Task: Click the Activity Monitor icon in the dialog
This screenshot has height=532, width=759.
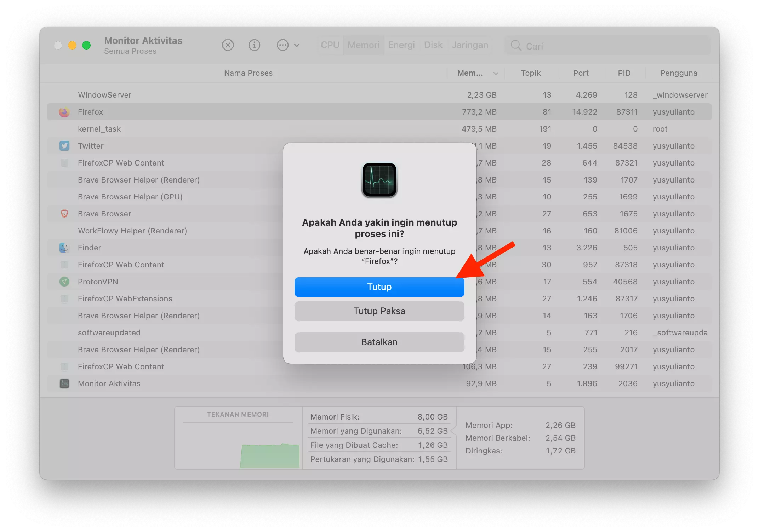Action: pyautogui.click(x=379, y=180)
